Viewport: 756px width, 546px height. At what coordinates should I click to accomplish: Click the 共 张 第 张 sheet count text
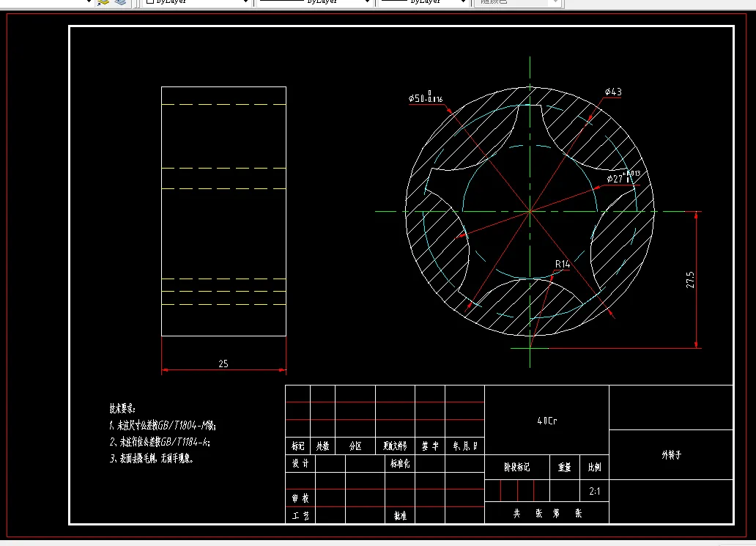546,513
